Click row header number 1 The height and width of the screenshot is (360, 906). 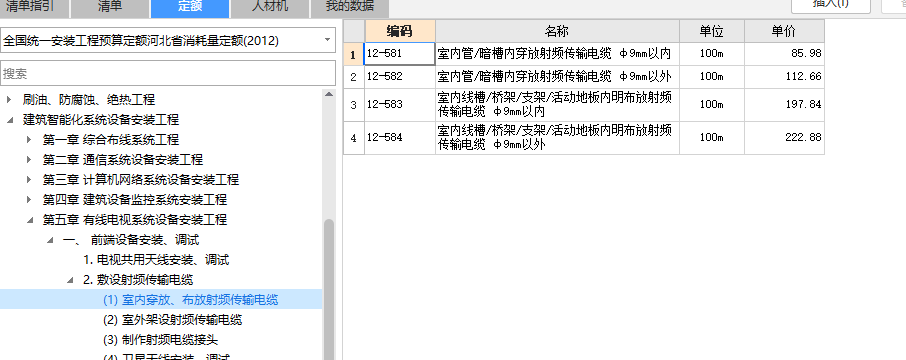[x=354, y=54]
